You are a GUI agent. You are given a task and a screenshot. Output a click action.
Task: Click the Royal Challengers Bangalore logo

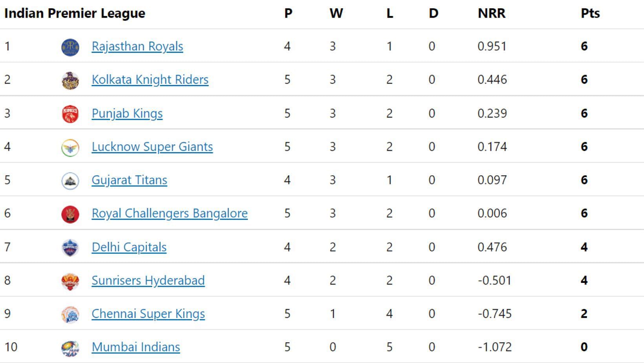click(x=70, y=214)
